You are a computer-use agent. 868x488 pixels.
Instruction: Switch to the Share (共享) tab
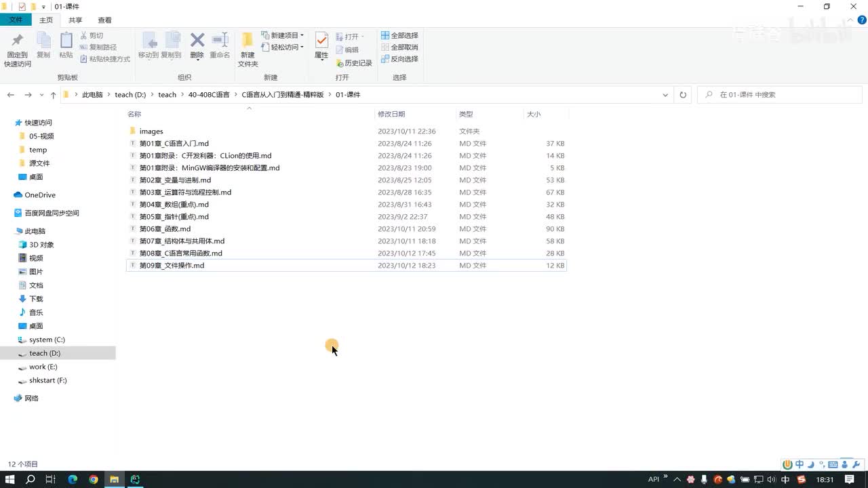(75, 20)
